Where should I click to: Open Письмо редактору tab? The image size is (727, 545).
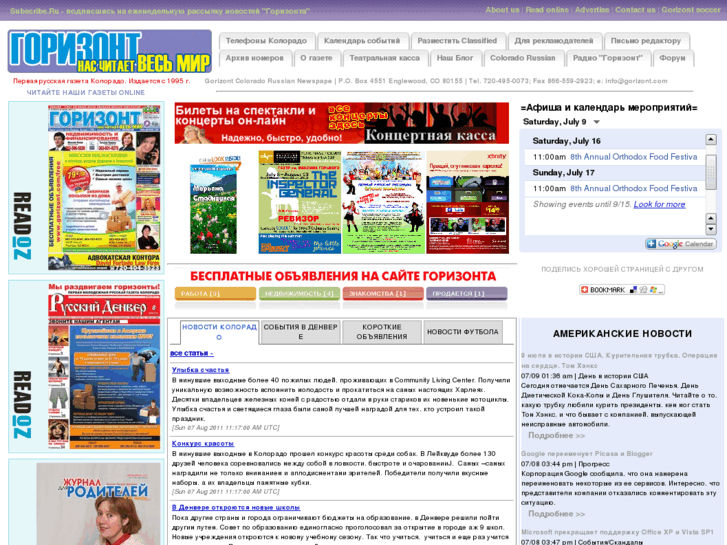point(646,41)
